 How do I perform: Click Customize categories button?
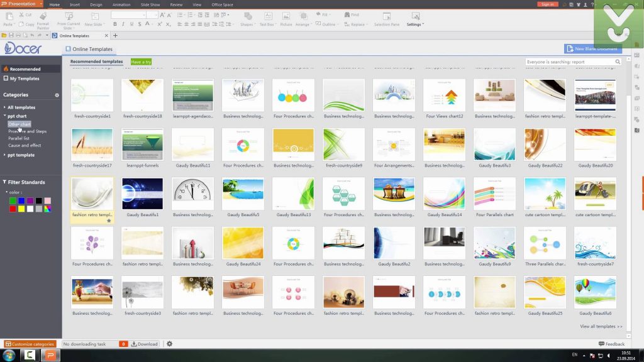[x=30, y=344]
